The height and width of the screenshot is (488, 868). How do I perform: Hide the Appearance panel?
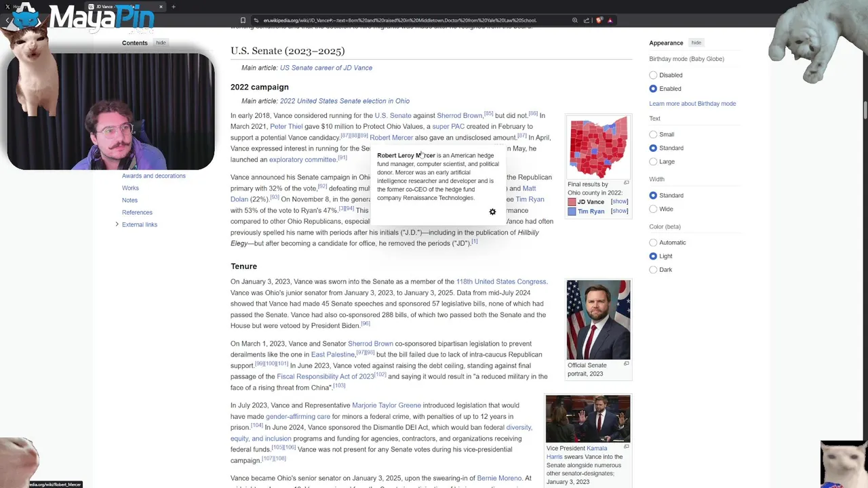pos(696,43)
